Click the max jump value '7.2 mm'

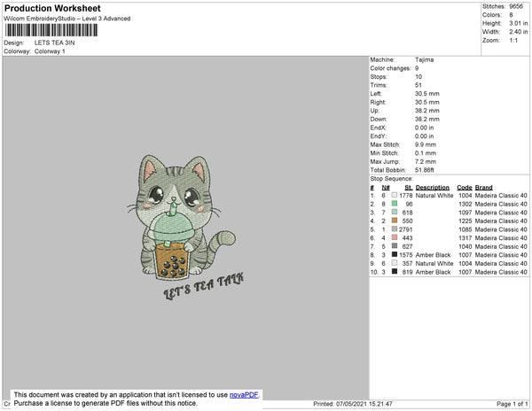point(426,161)
